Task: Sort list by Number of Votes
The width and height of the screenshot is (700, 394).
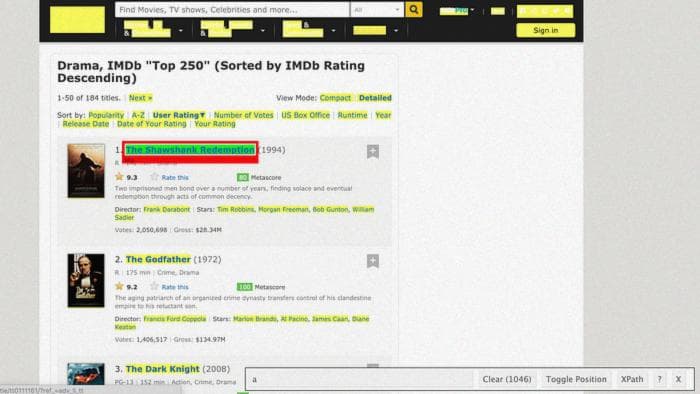Action: coord(243,115)
